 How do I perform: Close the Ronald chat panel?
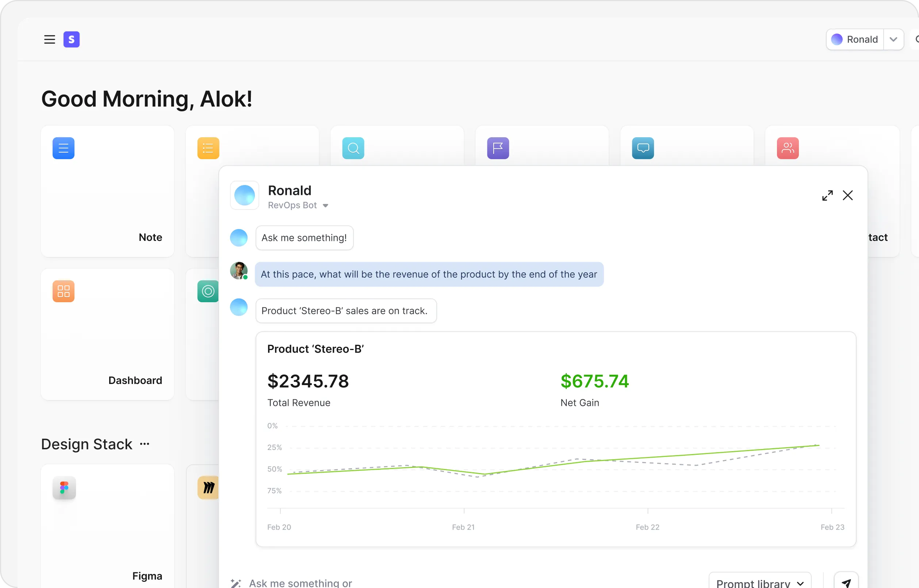tap(847, 196)
